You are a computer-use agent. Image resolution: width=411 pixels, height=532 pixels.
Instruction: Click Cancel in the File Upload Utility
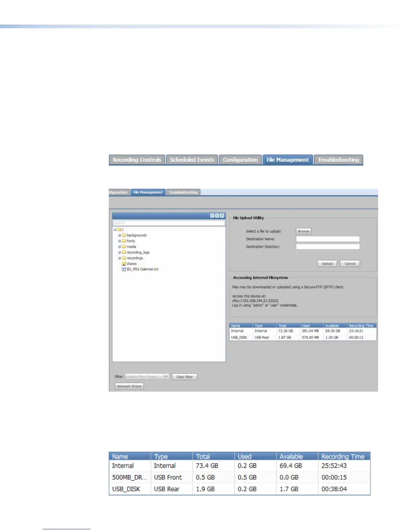click(350, 264)
